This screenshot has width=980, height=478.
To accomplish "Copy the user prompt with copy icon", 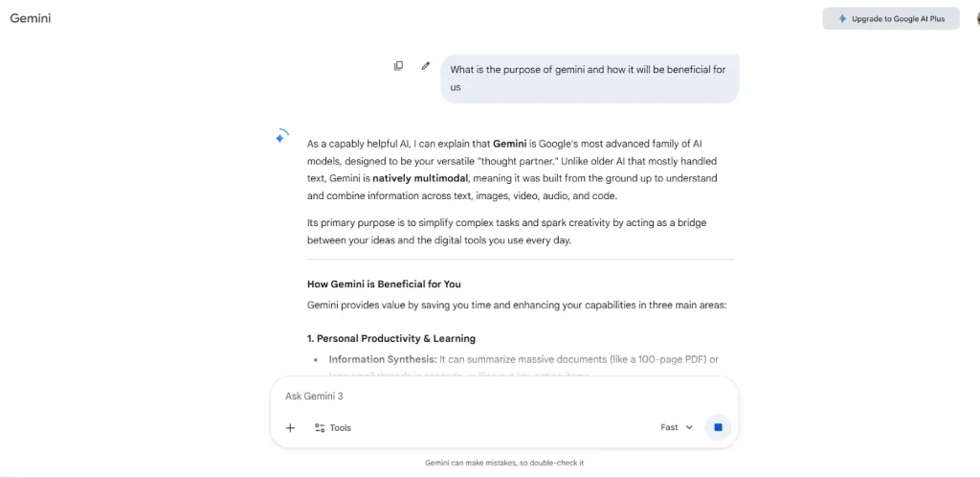I will click(398, 66).
